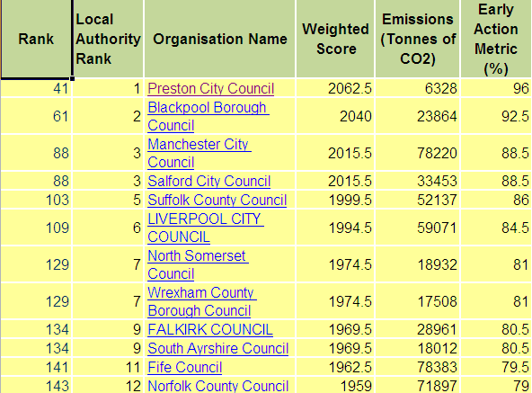Viewport: 532px width, 393px height.
Task: Select the early action metric 84.5
Action: (x=496, y=228)
